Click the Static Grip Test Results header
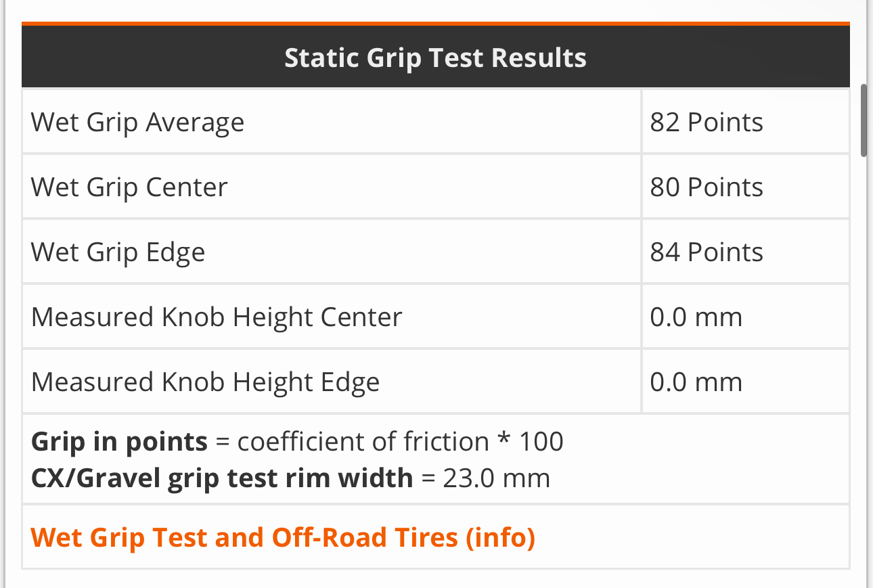Screen dimensions: 873x588 tap(435, 58)
